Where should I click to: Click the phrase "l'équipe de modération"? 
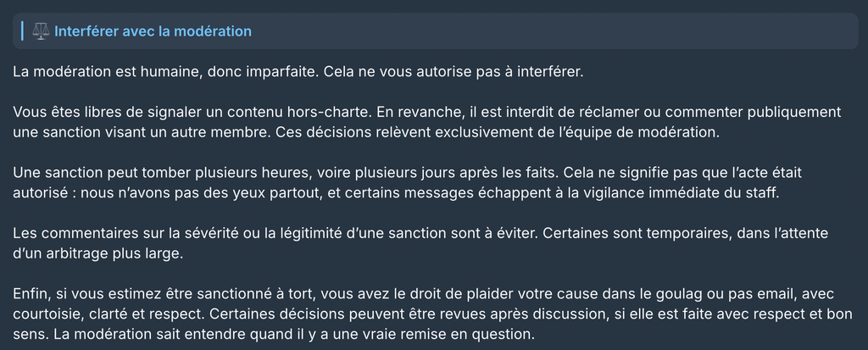(644, 133)
